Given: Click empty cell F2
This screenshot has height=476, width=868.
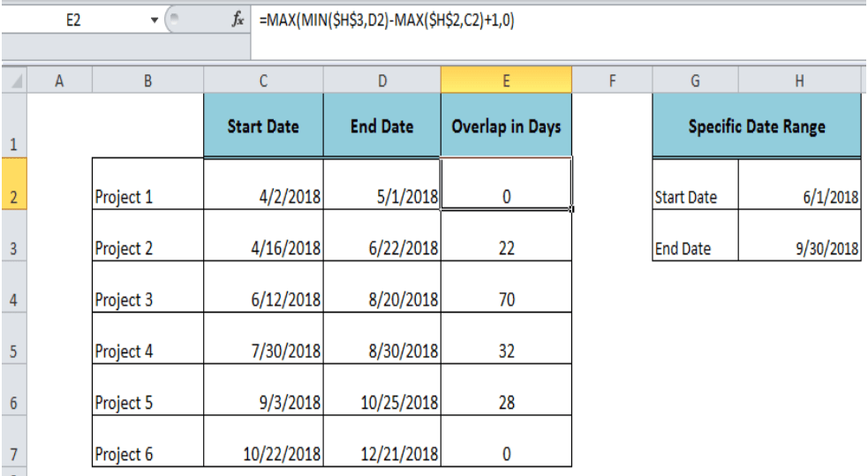Looking at the screenshot, I should click(x=612, y=184).
